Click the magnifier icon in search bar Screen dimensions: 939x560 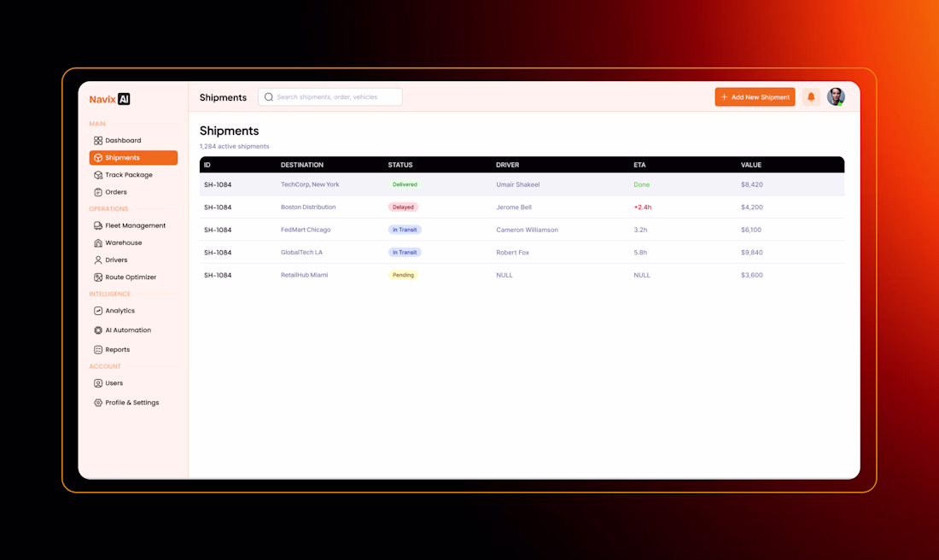click(x=269, y=97)
